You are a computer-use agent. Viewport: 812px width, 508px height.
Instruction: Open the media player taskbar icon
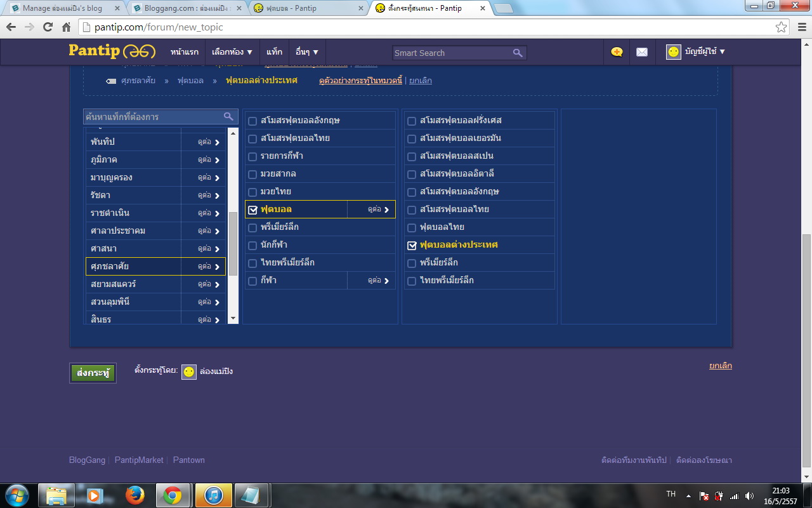coord(95,495)
